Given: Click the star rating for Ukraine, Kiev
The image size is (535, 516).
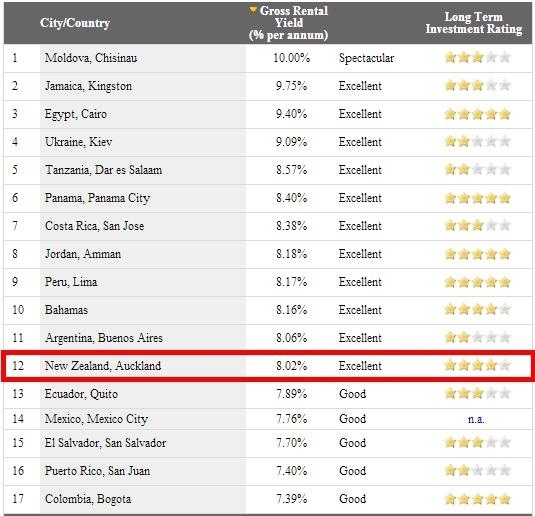Looking at the screenshot, I should (x=477, y=141).
